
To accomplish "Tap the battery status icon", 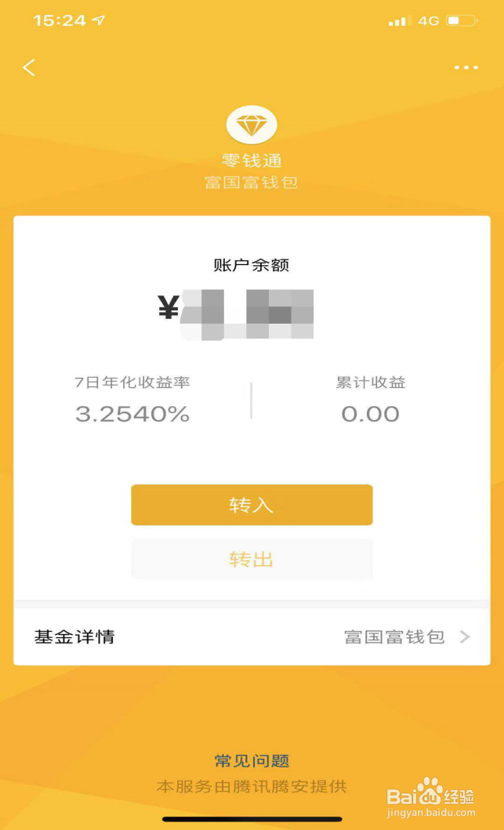I will [462, 20].
